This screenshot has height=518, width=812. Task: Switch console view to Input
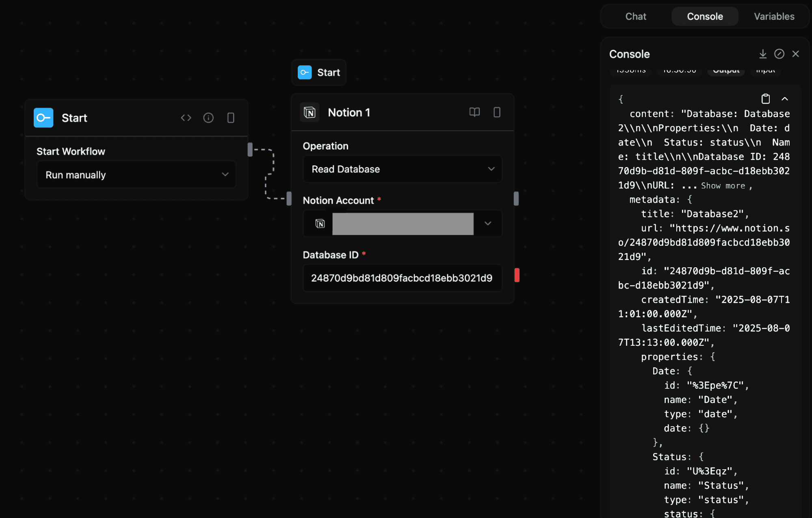pyautogui.click(x=765, y=70)
